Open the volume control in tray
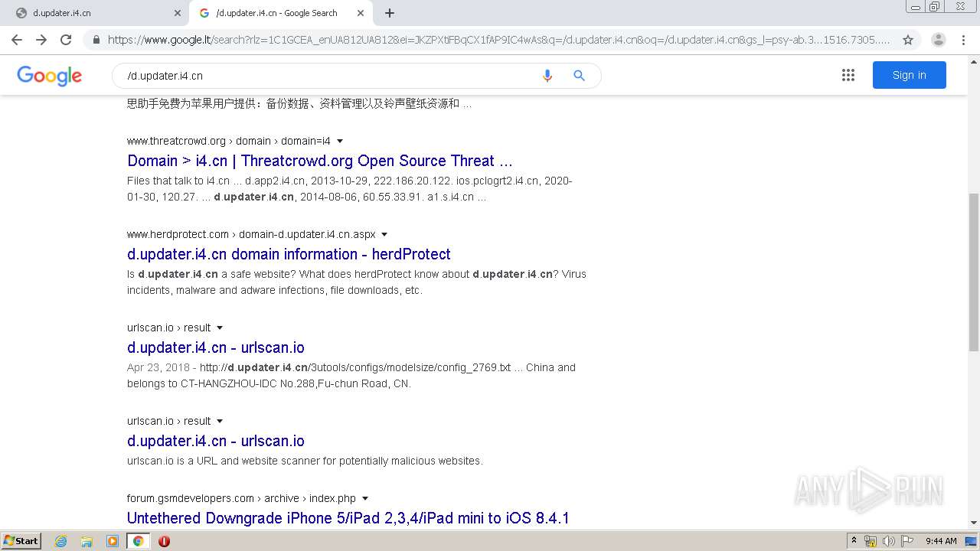 pyautogui.click(x=889, y=541)
